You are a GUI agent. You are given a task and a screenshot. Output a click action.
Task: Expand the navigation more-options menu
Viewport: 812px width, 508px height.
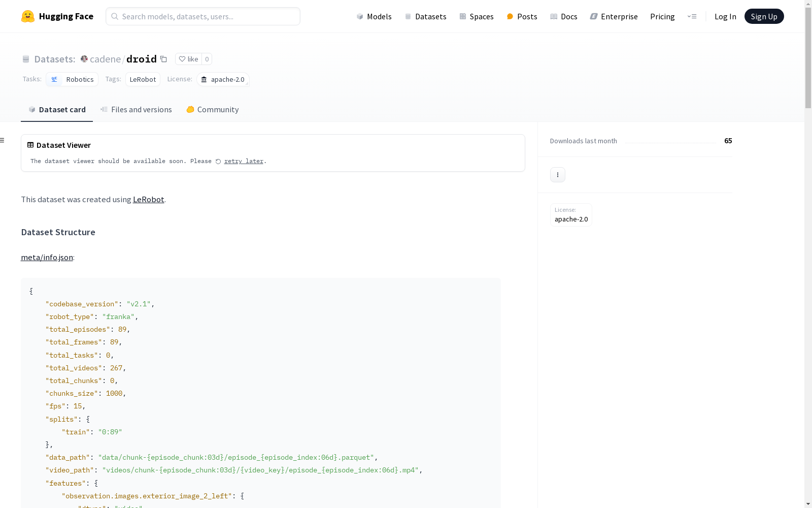692,16
